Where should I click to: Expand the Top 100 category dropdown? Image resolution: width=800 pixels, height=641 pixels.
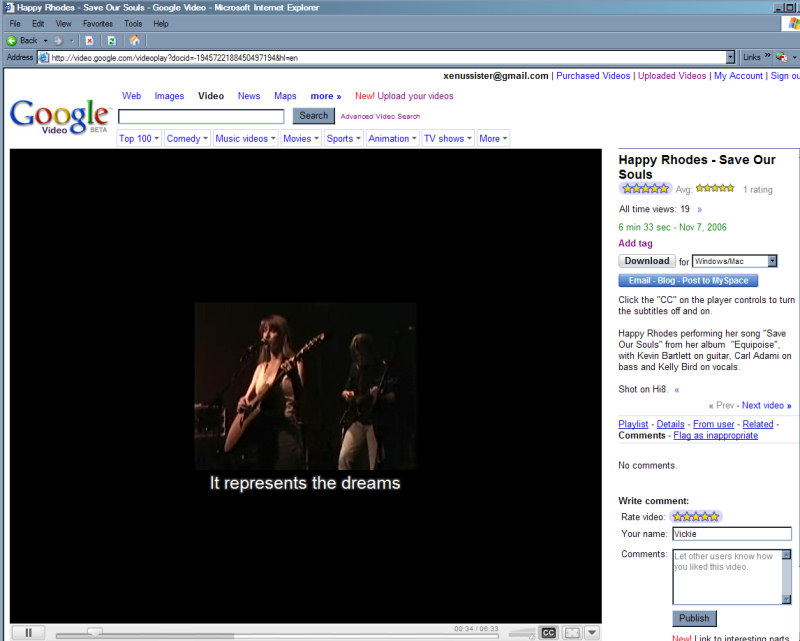pyautogui.click(x=157, y=138)
